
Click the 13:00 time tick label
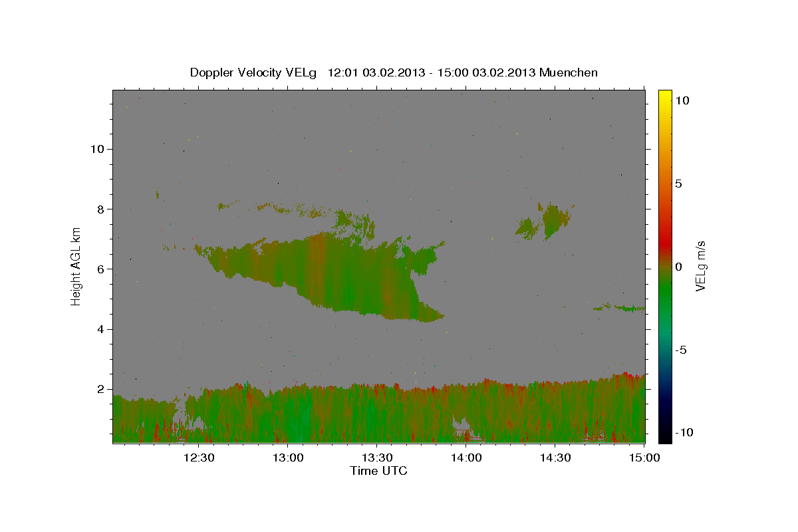(288, 458)
